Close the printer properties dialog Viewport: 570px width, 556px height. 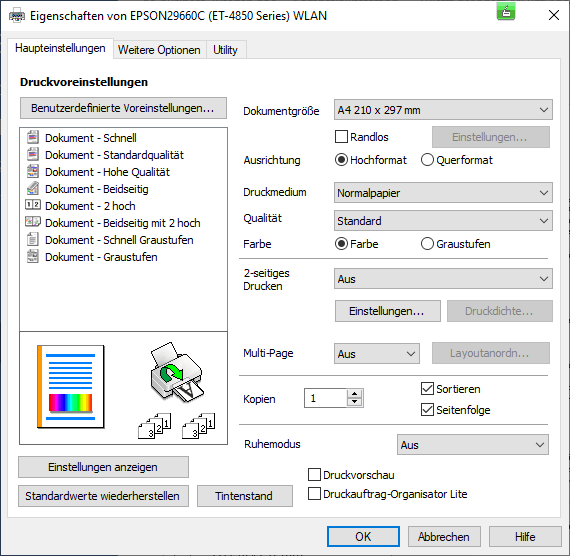click(x=554, y=15)
